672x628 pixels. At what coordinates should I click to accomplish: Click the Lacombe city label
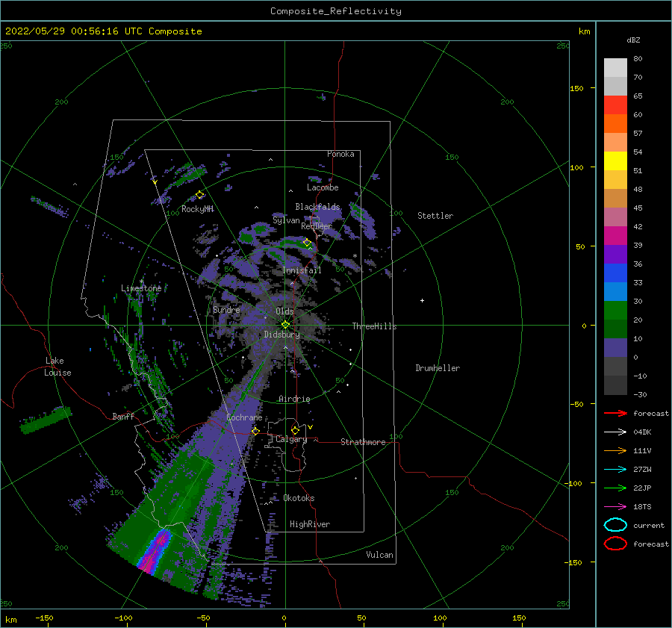pos(323,187)
